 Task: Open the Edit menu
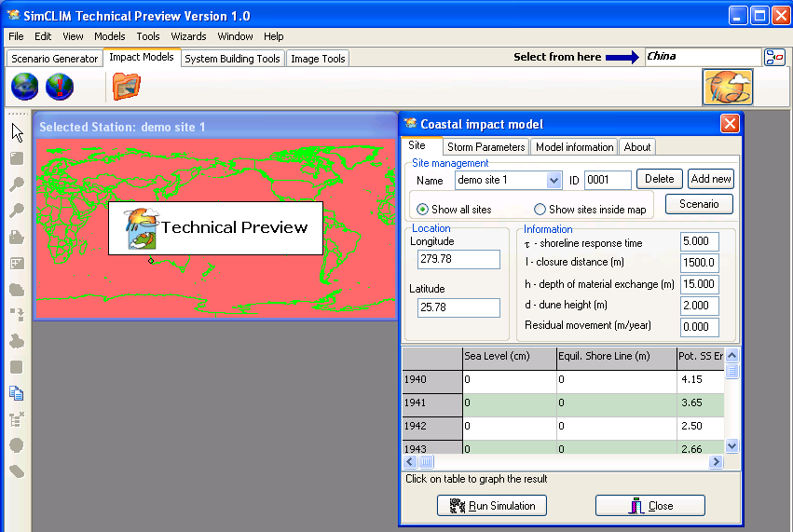[x=43, y=36]
